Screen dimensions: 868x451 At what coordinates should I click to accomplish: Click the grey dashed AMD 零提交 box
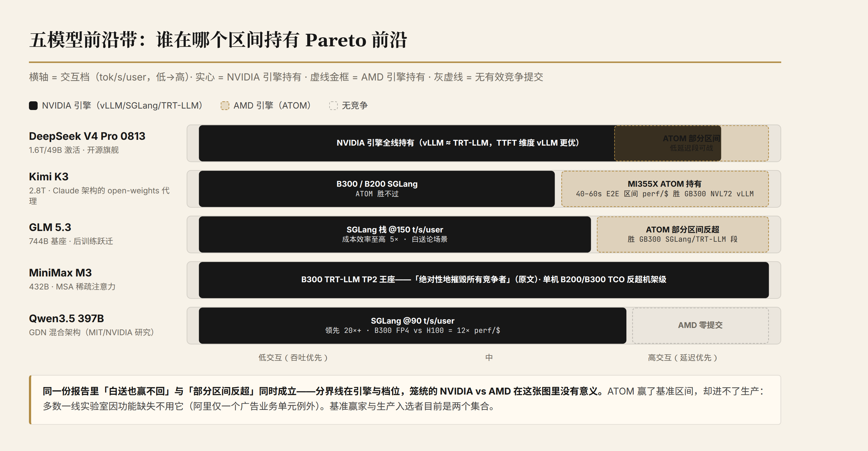700,326
